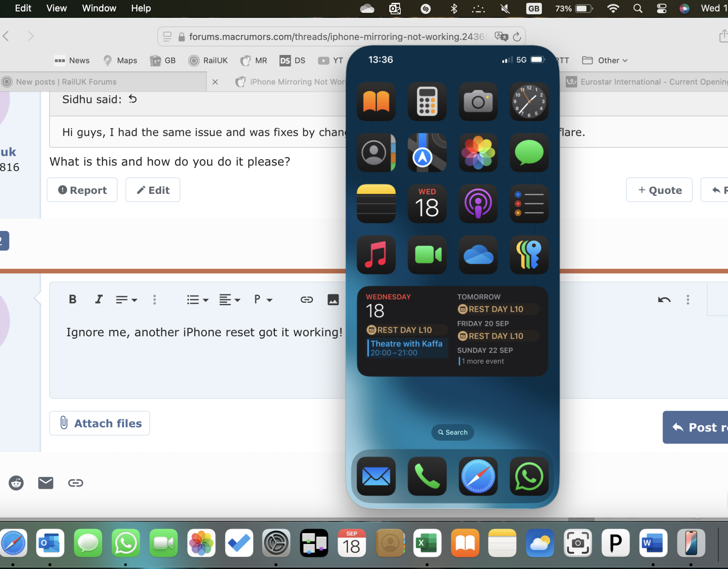This screenshot has width=728, height=569.
Task: Launch FaceTime on iPhone home screen
Action: click(427, 254)
